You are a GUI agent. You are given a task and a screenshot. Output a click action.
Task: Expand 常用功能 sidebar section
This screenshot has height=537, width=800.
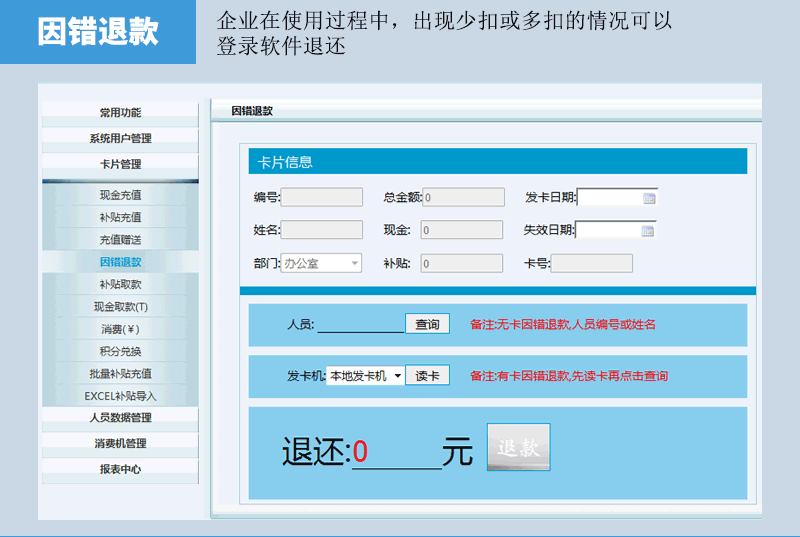[120, 113]
